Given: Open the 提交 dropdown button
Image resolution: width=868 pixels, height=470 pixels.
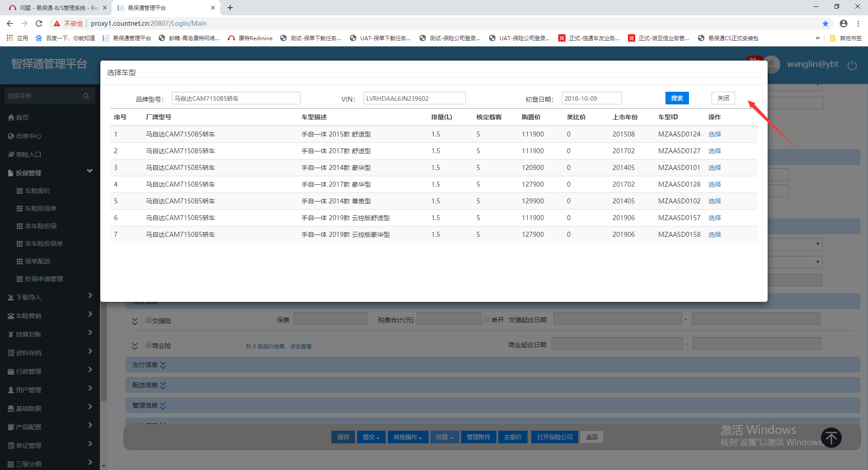Looking at the screenshot, I should pos(371,437).
